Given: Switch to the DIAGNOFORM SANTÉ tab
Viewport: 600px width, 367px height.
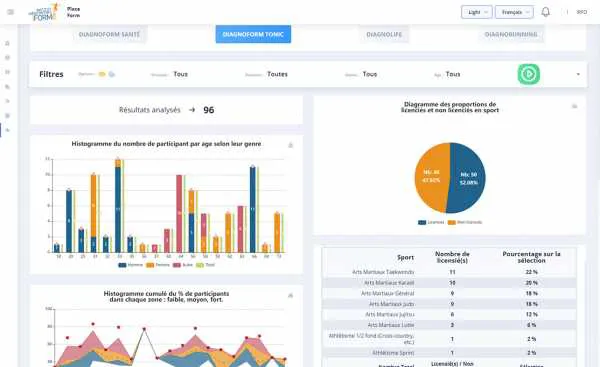Looking at the screenshot, I should point(109,34).
